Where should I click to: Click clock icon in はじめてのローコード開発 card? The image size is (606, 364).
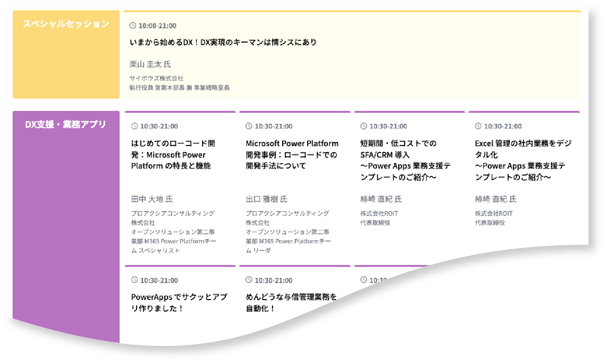coord(135,126)
